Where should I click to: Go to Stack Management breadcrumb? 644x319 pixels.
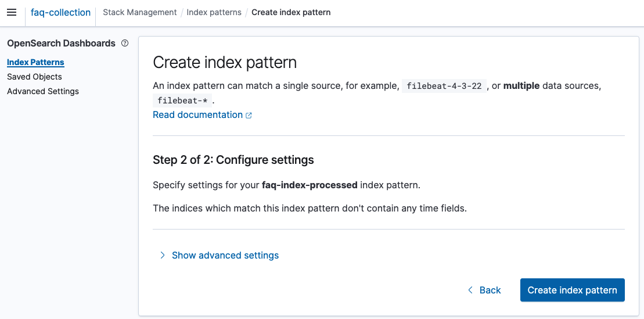tap(140, 12)
